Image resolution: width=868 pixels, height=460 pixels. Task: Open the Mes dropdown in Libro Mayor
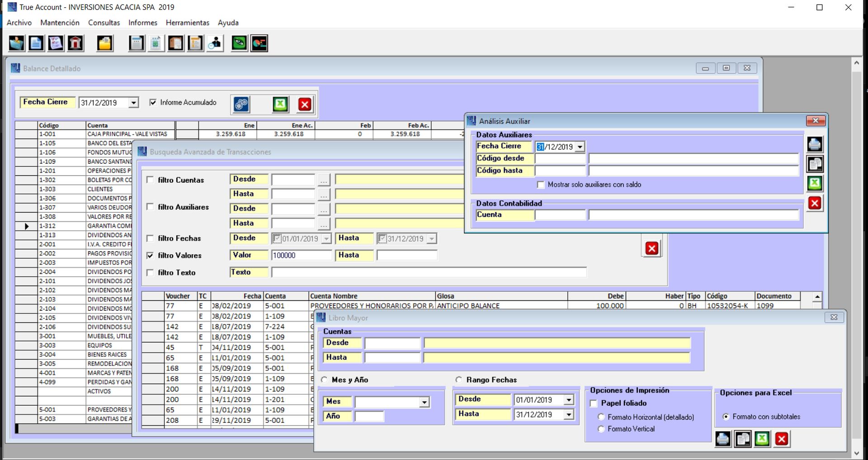pyautogui.click(x=424, y=402)
